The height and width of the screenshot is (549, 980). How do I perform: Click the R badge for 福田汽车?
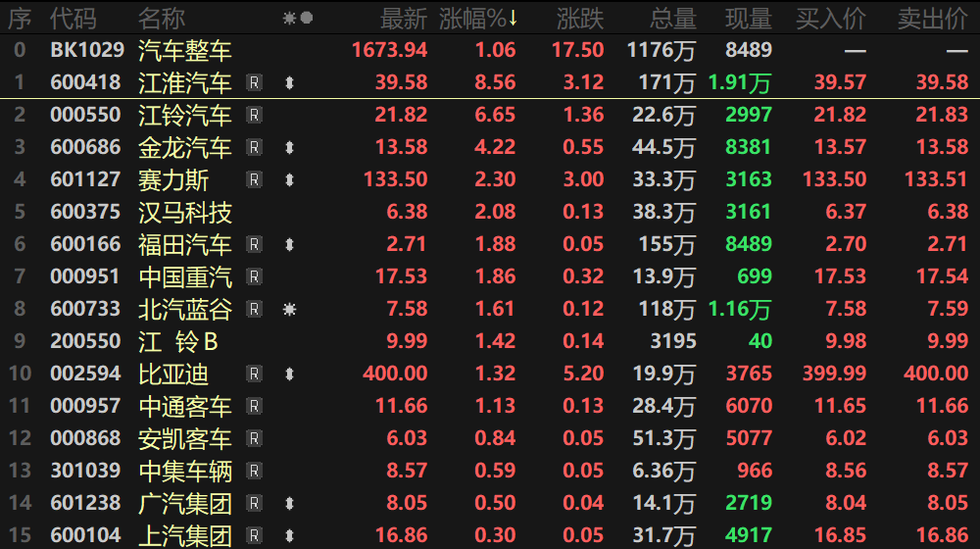255,244
